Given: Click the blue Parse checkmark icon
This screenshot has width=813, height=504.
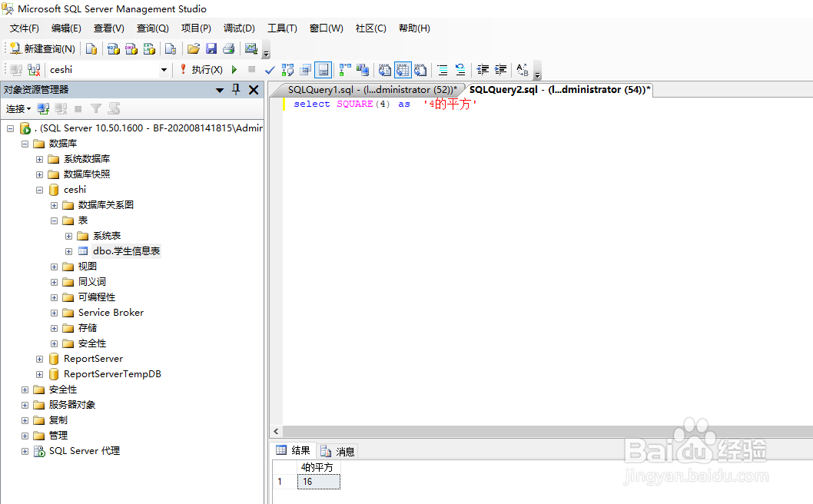Looking at the screenshot, I should 270,69.
